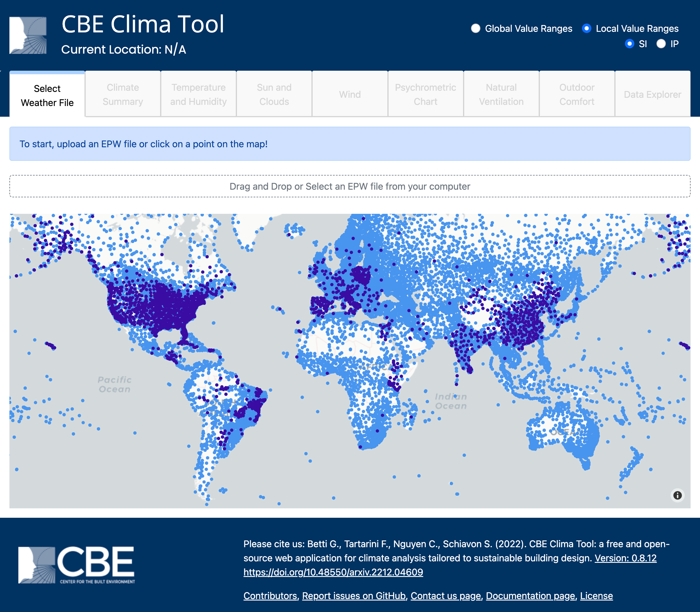This screenshot has width=700, height=612.
Task: Open the Psychrometric Chart tab
Action: tap(425, 94)
